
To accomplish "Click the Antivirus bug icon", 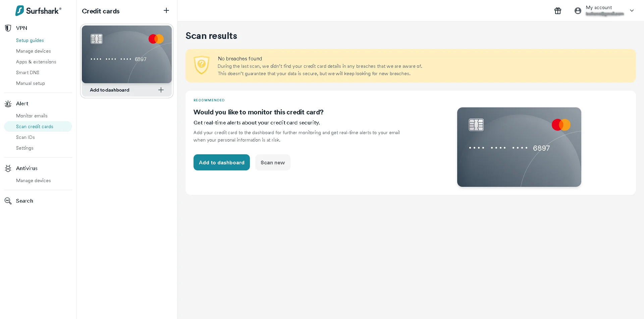I will coord(8,168).
